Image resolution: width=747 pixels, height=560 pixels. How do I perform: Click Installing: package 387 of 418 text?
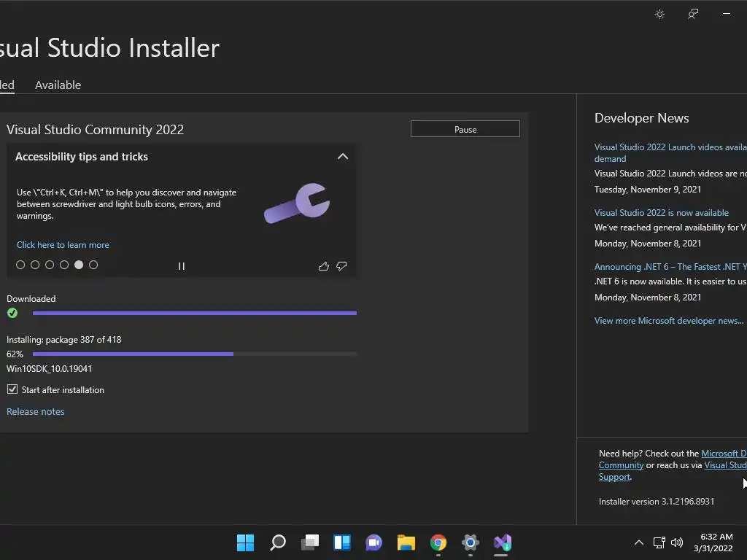pyautogui.click(x=64, y=340)
